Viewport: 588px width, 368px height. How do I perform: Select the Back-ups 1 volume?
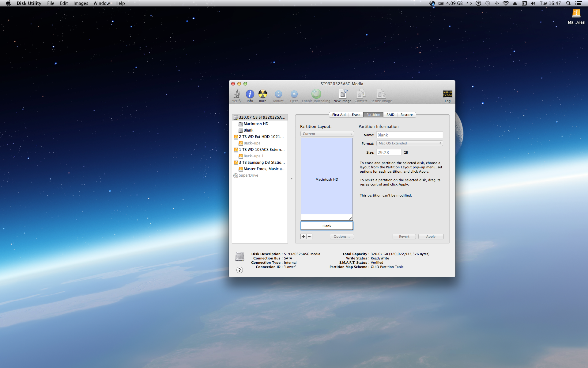coord(260,156)
